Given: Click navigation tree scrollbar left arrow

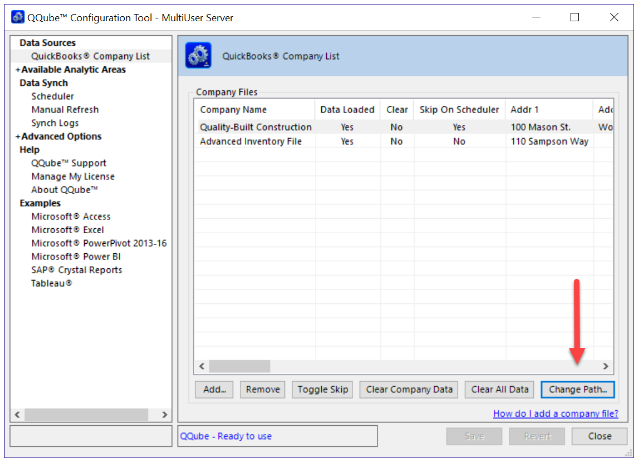Looking at the screenshot, I should click(x=17, y=414).
